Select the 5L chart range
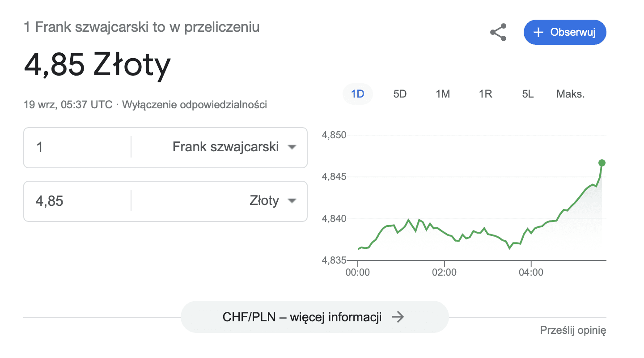Screen dimensions: 644x358 click(x=528, y=94)
